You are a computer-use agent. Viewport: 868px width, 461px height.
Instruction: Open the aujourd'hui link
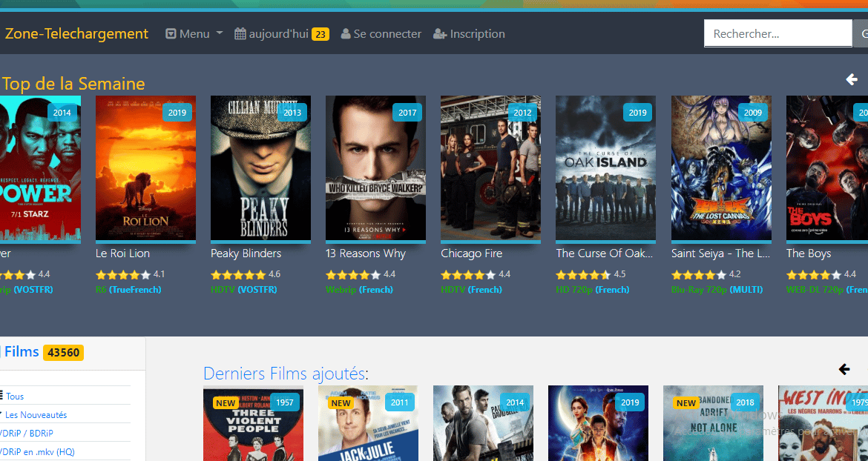[x=282, y=33]
